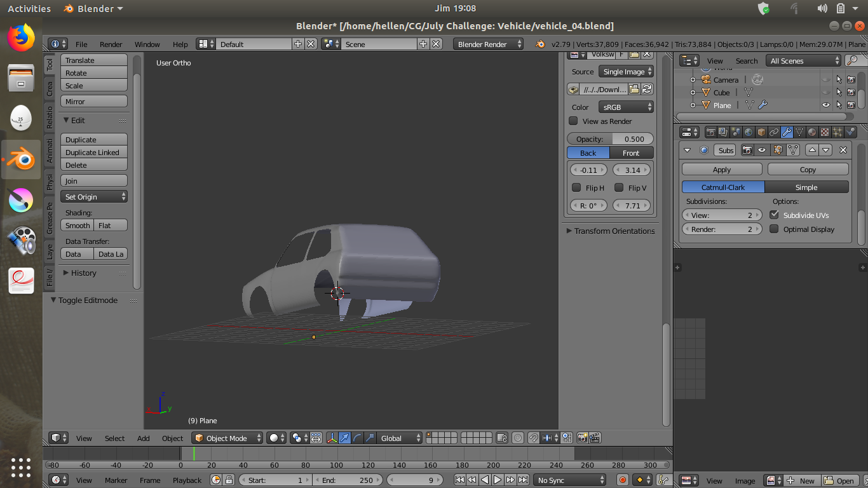Open the Object Mode dropdown

227,438
